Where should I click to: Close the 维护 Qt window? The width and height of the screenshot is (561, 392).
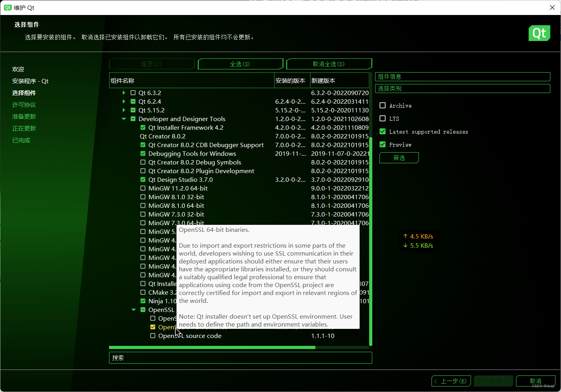[552, 7]
